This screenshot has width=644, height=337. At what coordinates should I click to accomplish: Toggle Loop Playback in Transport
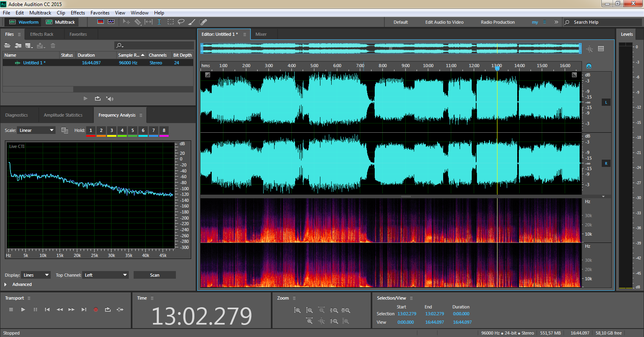click(107, 309)
